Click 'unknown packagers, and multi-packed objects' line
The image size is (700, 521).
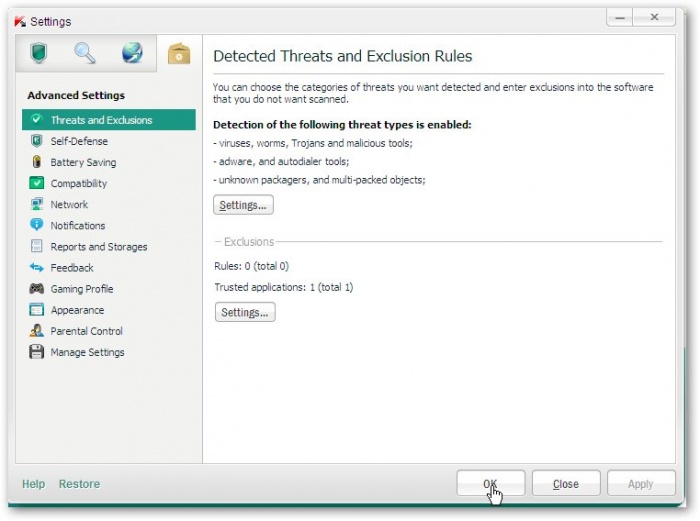[319, 180]
